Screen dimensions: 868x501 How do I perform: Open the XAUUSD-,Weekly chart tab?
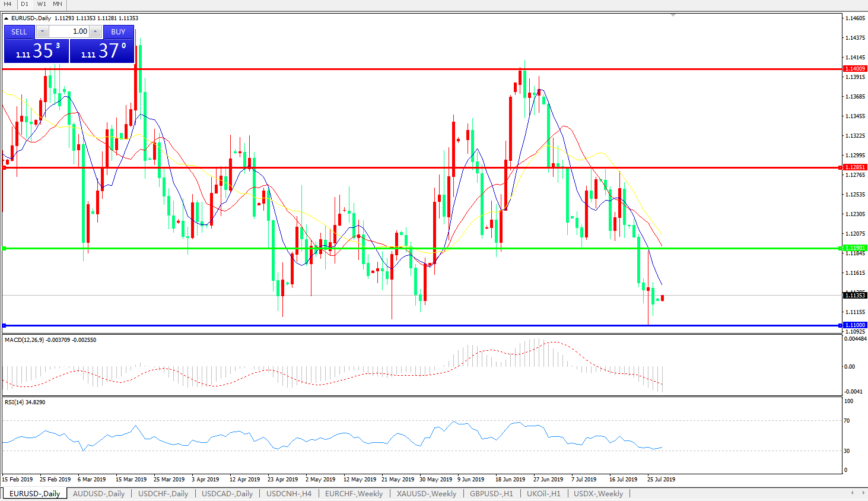pyautogui.click(x=426, y=494)
